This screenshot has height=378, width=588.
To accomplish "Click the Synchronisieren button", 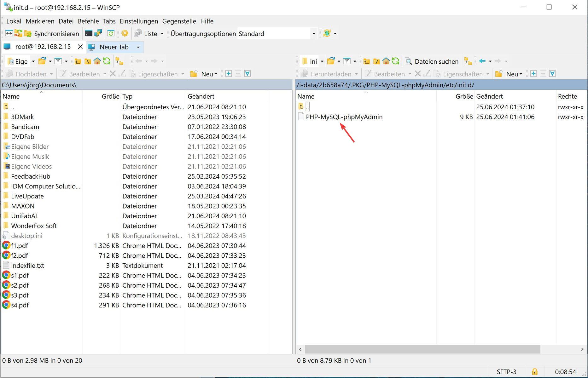I will pos(52,33).
